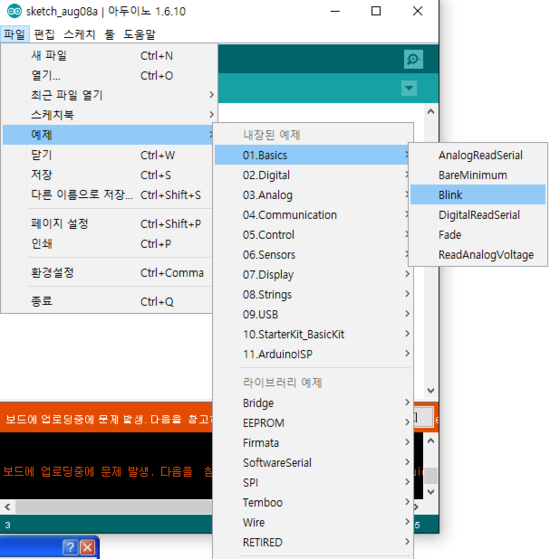Expand 11.ArduinoISP examples submenu
This screenshot has height=559, width=550.
tap(313, 354)
